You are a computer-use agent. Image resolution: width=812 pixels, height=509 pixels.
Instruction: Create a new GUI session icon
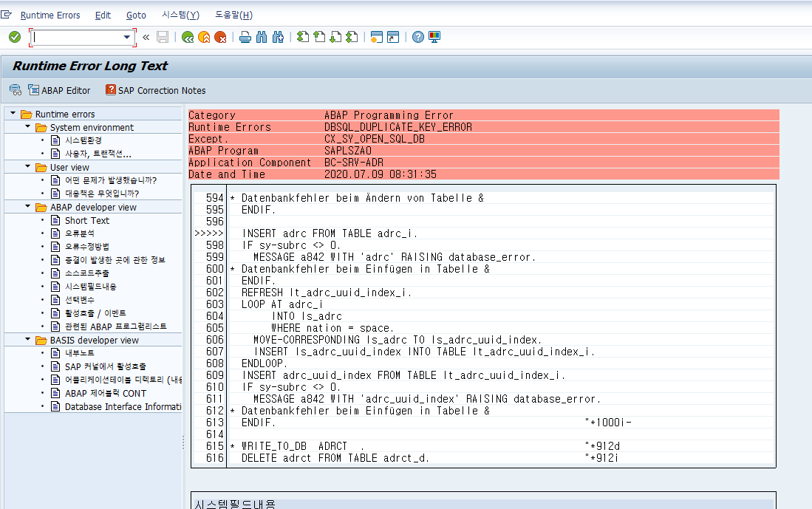377,37
